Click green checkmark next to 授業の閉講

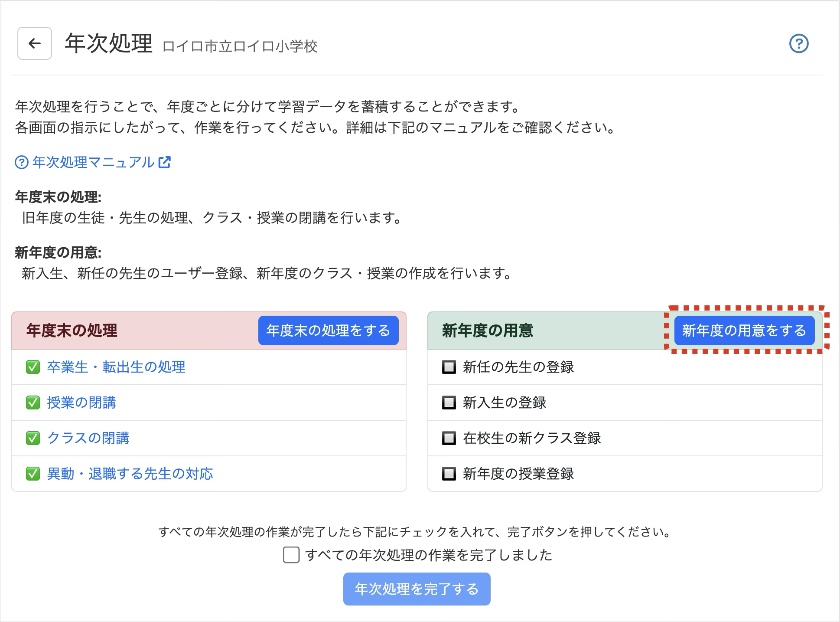click(x=33, y=403)
